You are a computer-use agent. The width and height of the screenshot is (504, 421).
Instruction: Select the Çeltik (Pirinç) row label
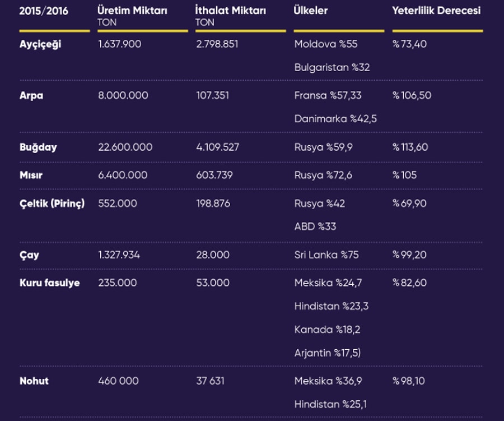[52, 203]
